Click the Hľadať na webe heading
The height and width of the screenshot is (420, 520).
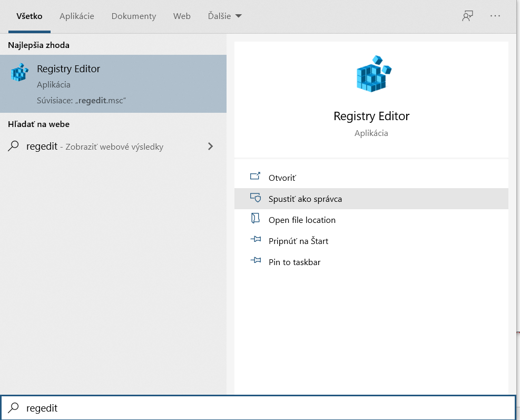39,124
